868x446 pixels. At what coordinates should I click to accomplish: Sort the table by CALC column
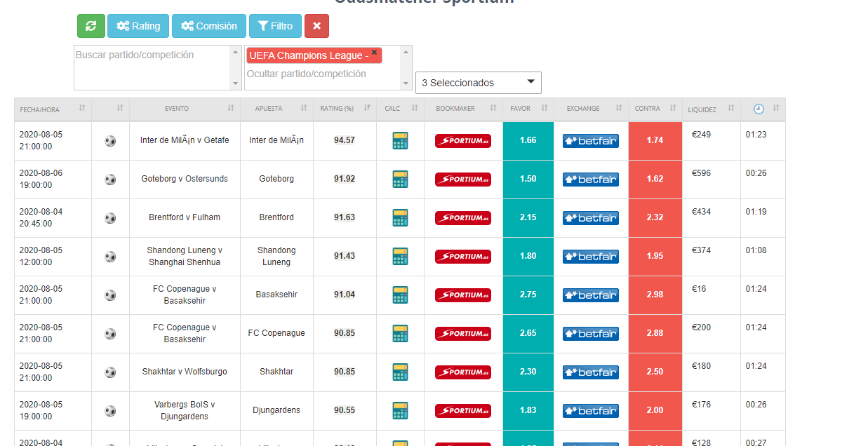pyautogui.click(x=400, y=109)
